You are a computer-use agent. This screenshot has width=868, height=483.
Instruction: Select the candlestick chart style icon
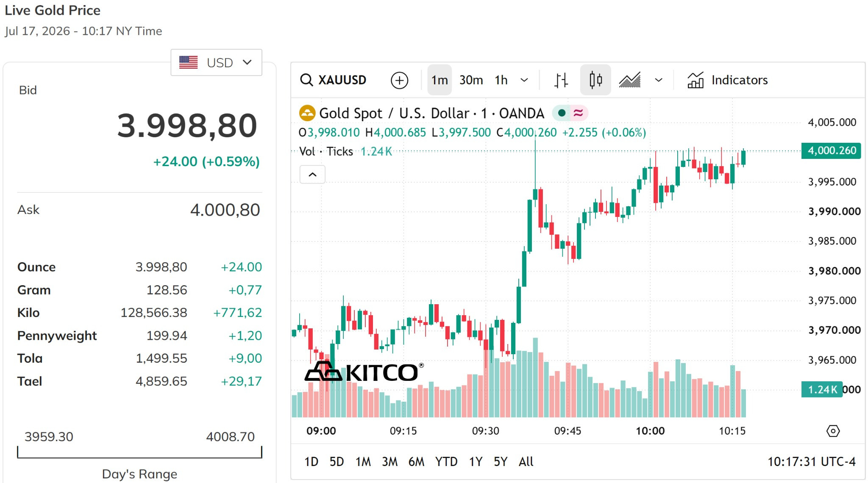[x=595, y=80]
